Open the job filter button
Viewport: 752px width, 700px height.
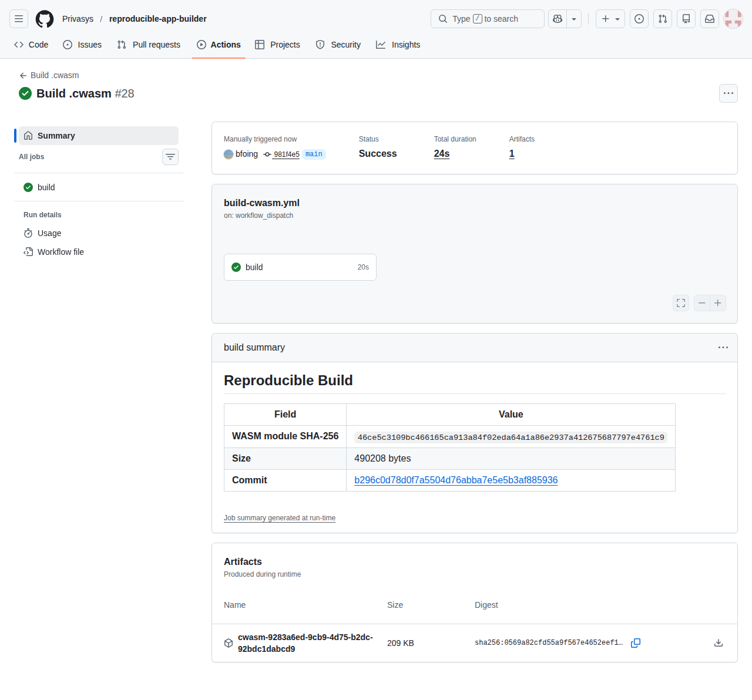(x=170, y=157)
